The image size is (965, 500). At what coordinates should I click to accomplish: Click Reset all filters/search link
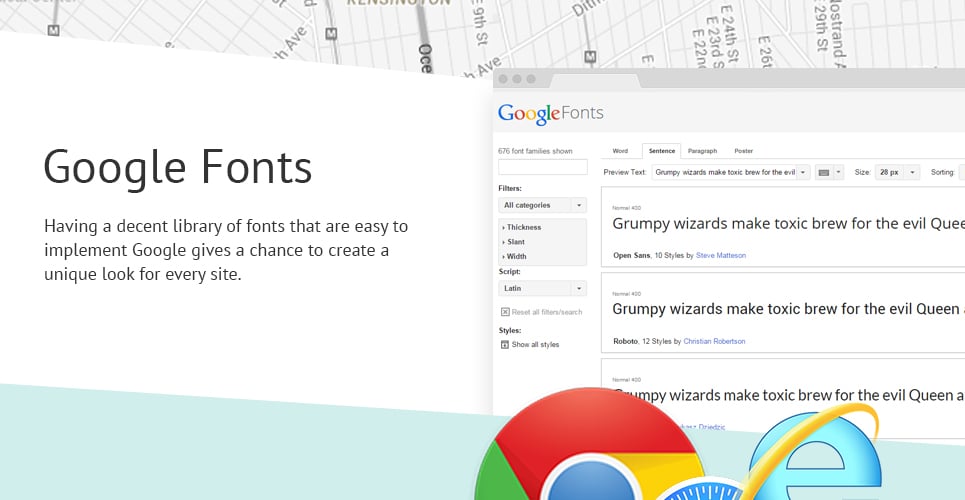tap(547, 312)
